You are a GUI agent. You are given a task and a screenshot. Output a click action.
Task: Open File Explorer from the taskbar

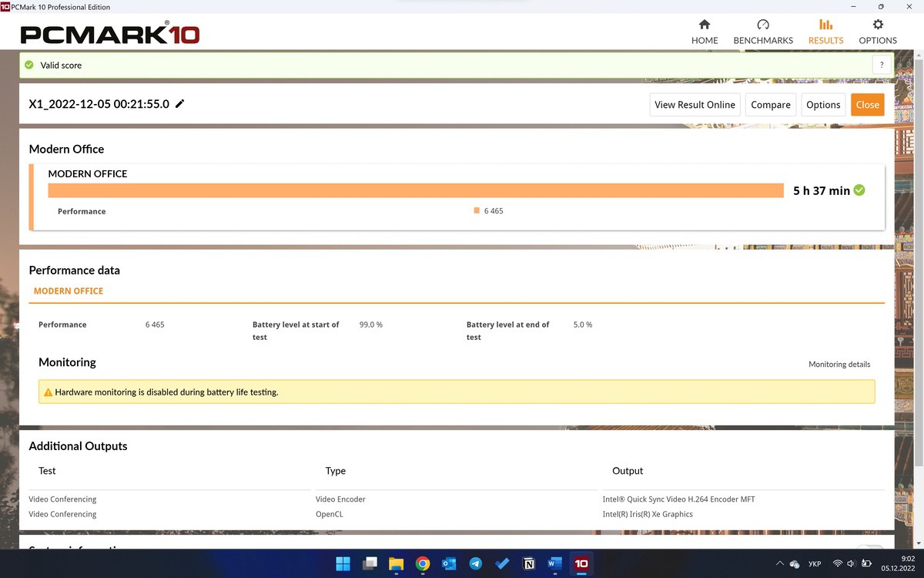(396, 563)
